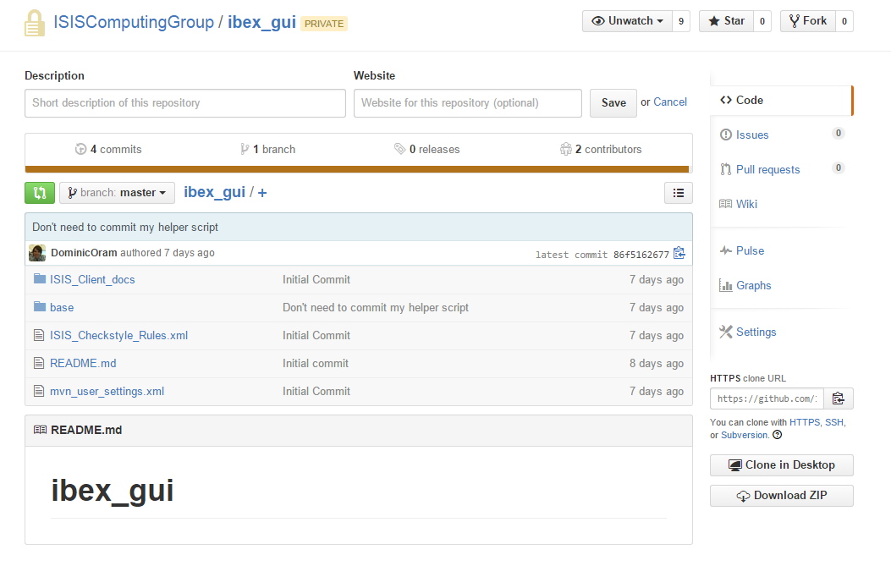Copy the latest commit SHA to clipboard
This screenshot has width=891, height=588.
[679, 253]
